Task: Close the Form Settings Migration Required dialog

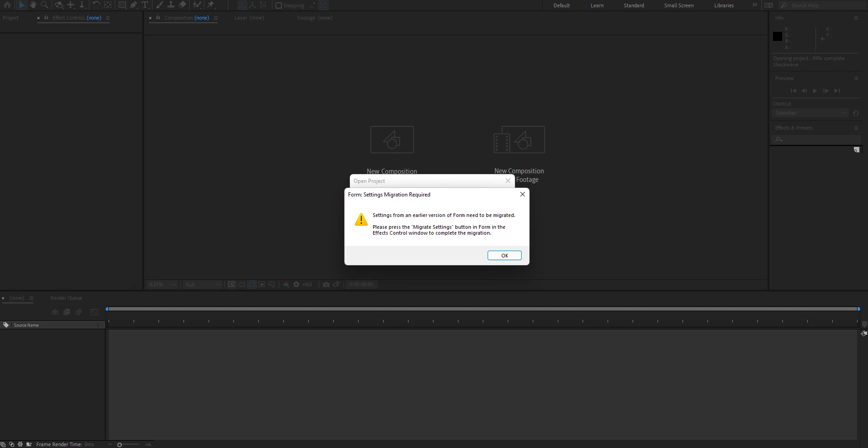Action: coord(523,194)
